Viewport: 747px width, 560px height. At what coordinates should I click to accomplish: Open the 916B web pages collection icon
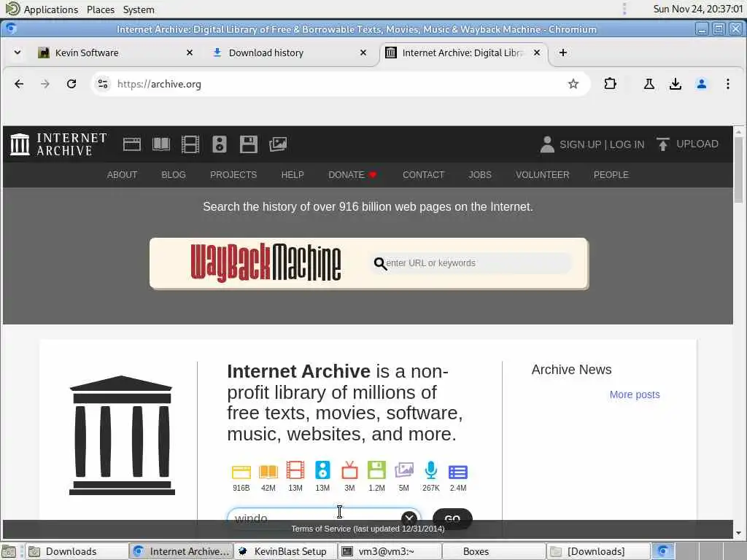[241, 472]
